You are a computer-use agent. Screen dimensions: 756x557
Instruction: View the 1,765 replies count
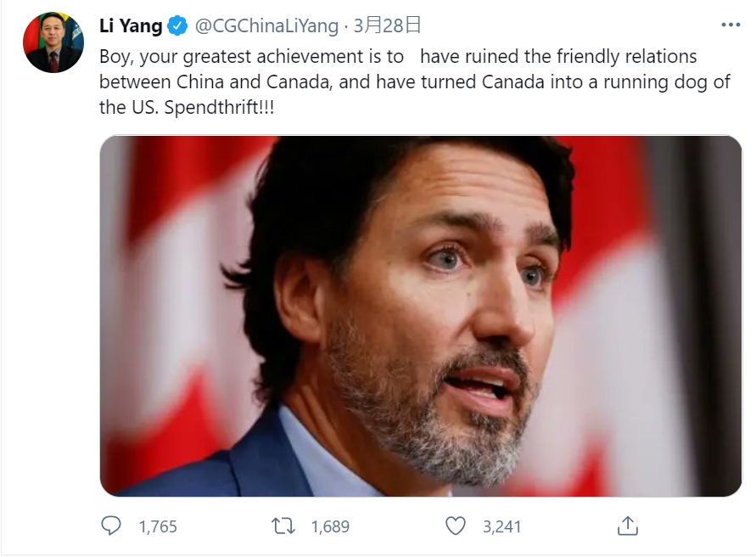(x=158, y=526)
